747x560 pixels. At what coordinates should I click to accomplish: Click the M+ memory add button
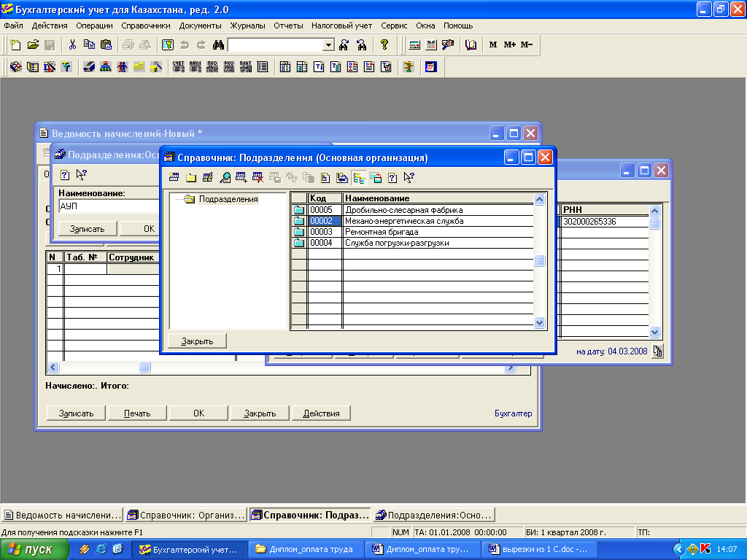click(x=510, y=44)
